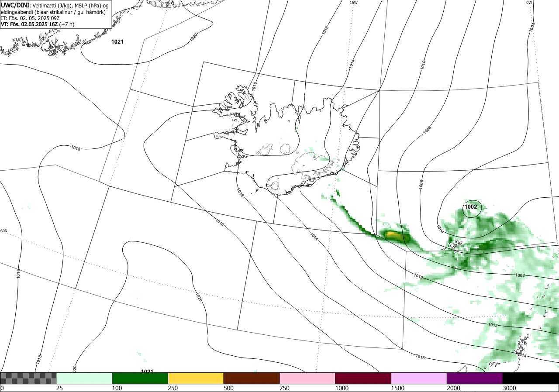Click the "1021" label just above the color bar

click(x=147, y=371)
